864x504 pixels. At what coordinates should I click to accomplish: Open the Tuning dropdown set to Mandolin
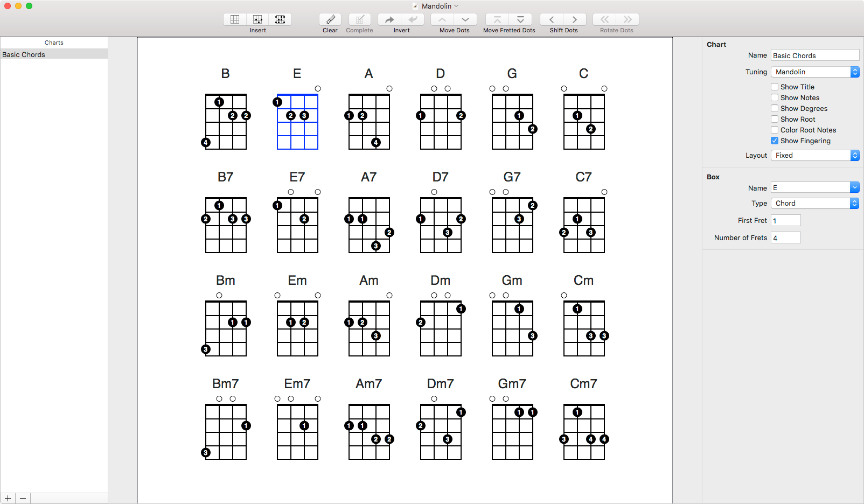[x=815, y=72]
